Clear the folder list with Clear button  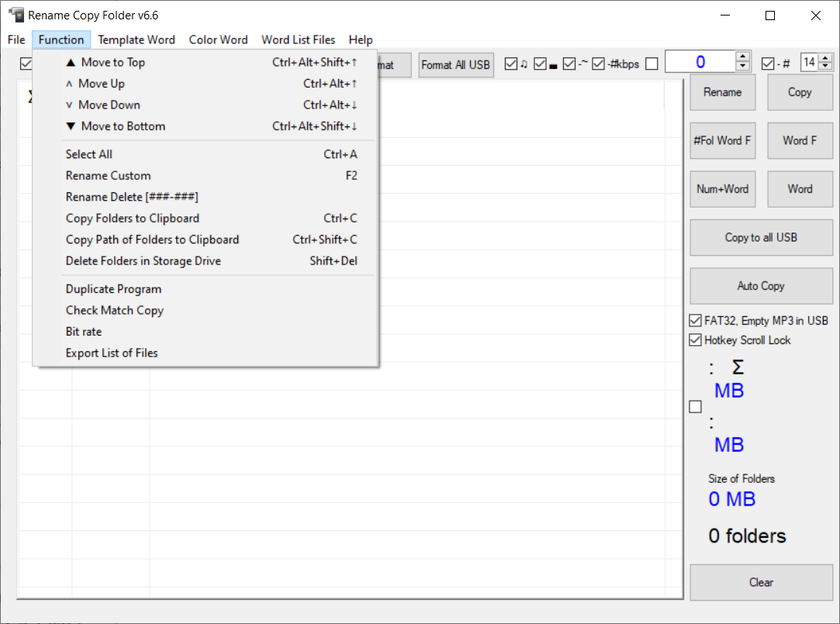coord(761,583)
